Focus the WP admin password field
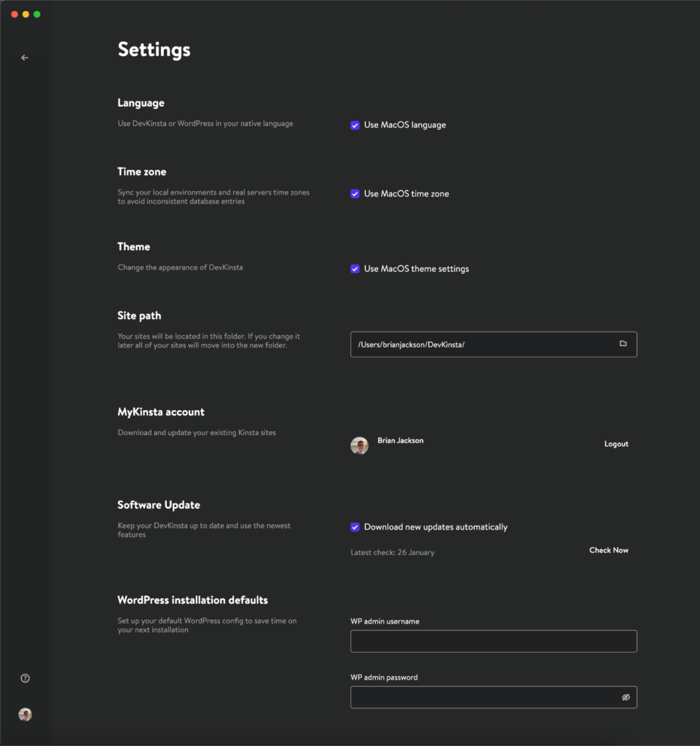The width and height of the screenshot is (700, 746). (481, 697)
